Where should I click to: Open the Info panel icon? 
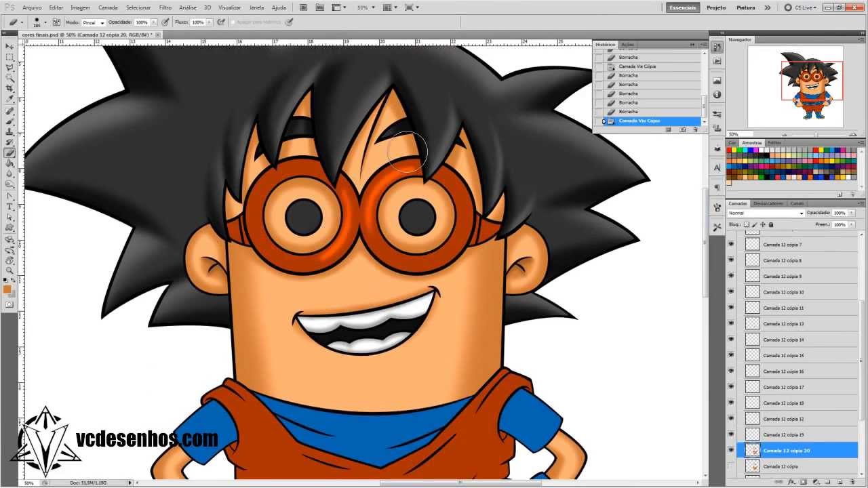[x=717, y=95]
